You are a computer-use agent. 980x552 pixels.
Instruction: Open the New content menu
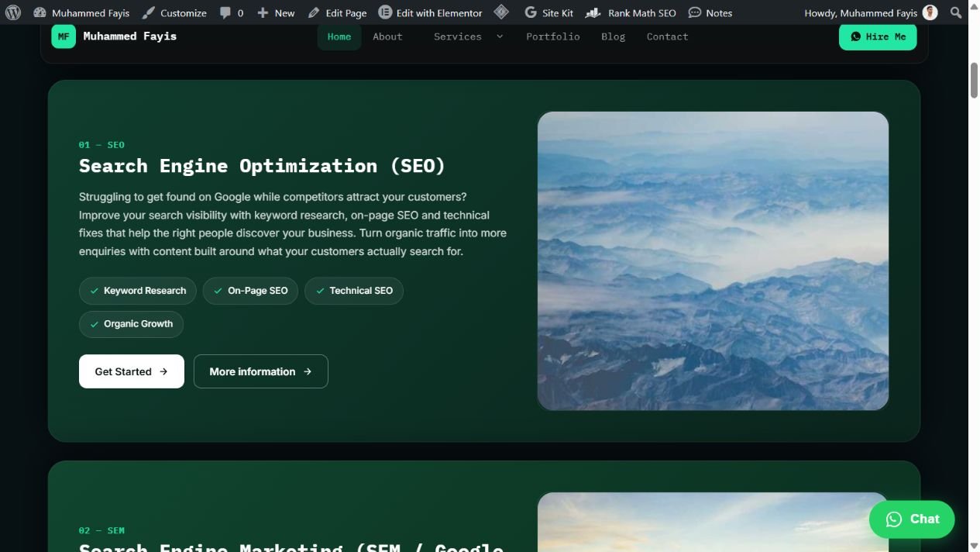pyautogui.click(x=276, y=12)
